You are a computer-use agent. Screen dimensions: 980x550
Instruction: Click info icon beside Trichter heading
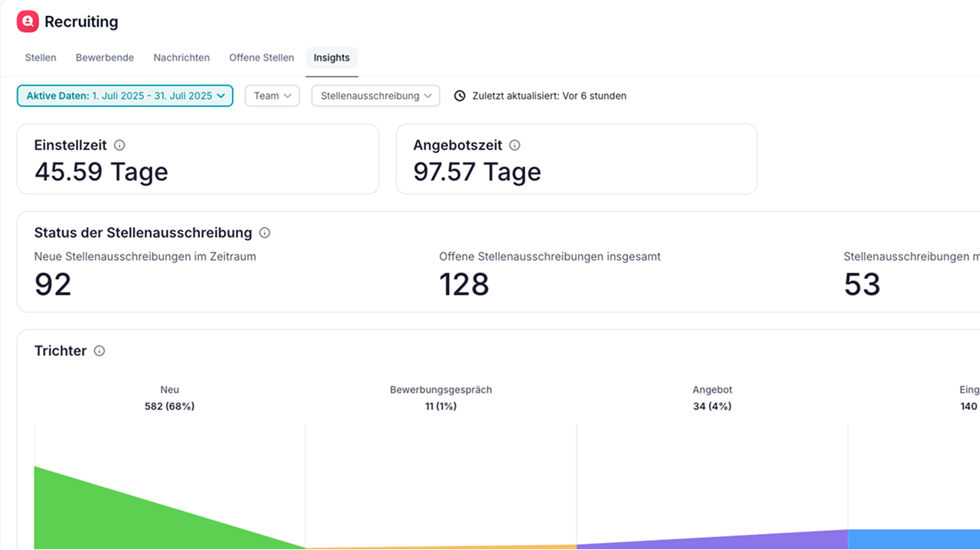[100, 351]
